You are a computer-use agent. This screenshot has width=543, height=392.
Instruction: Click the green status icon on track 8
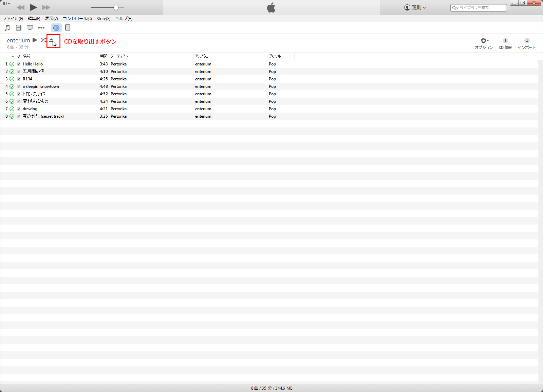click(12, 116)
